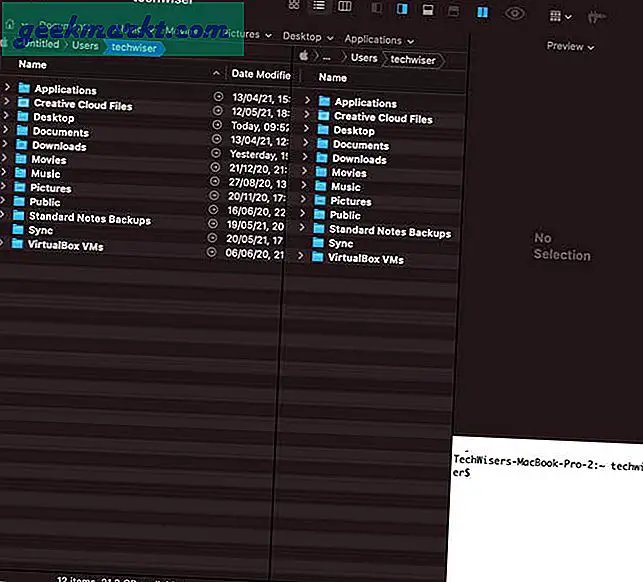Sort by Name column in right pane
Image resolution: width=643 pixels, height=582 pixels.
pyautogui.click(x=333, y=77)
